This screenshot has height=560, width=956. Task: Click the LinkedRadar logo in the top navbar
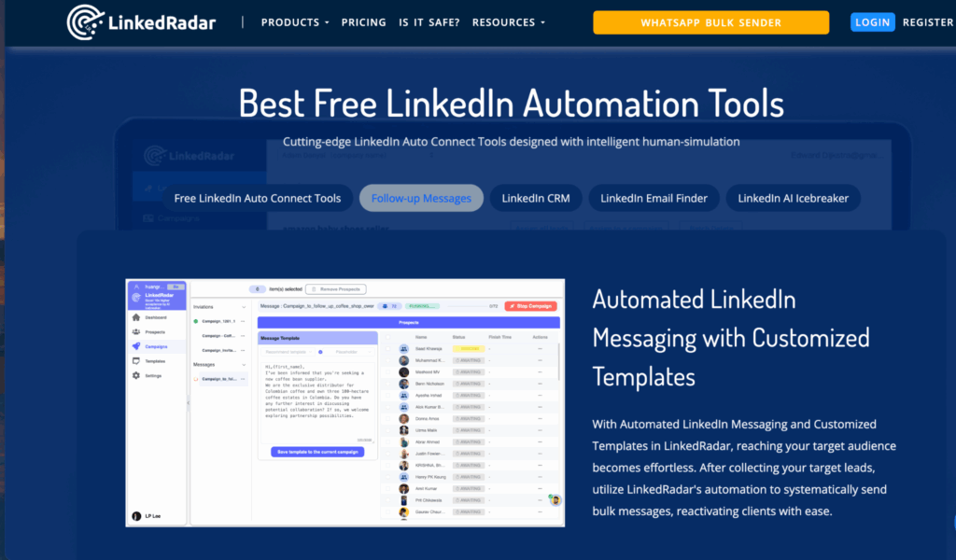[140, 21]
